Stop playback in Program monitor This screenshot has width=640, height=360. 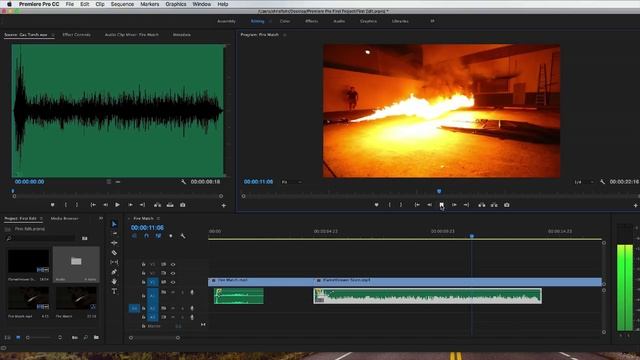click(x=441, y=205)
